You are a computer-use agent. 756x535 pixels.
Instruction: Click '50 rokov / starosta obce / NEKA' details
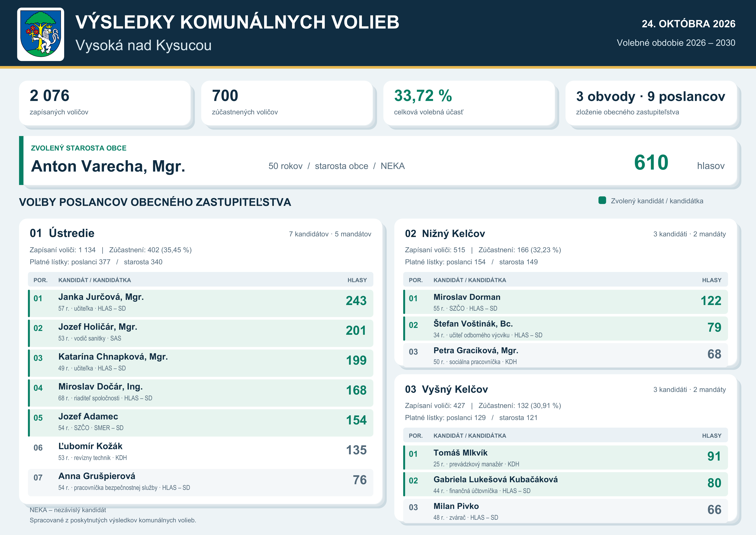coord(336,166)
